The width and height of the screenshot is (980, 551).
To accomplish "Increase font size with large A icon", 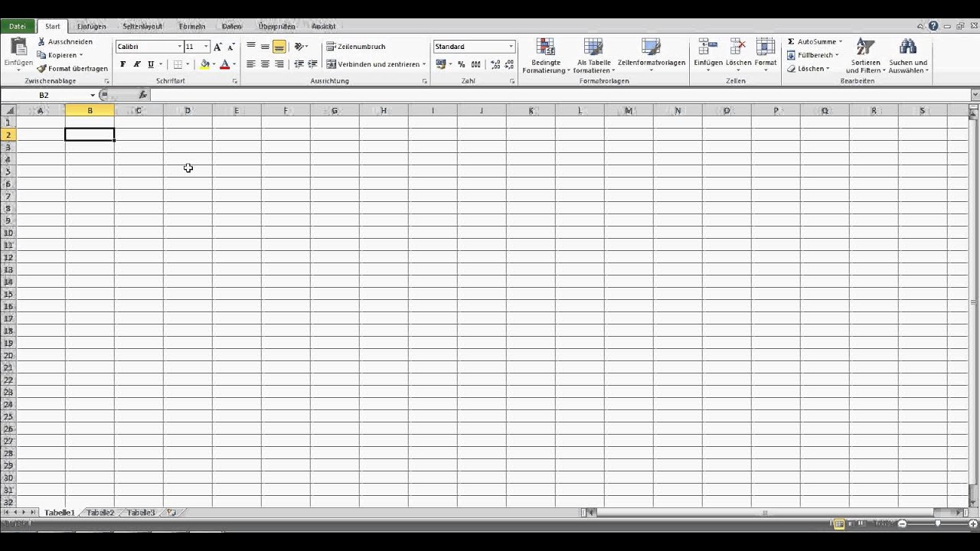I will 217,47.
